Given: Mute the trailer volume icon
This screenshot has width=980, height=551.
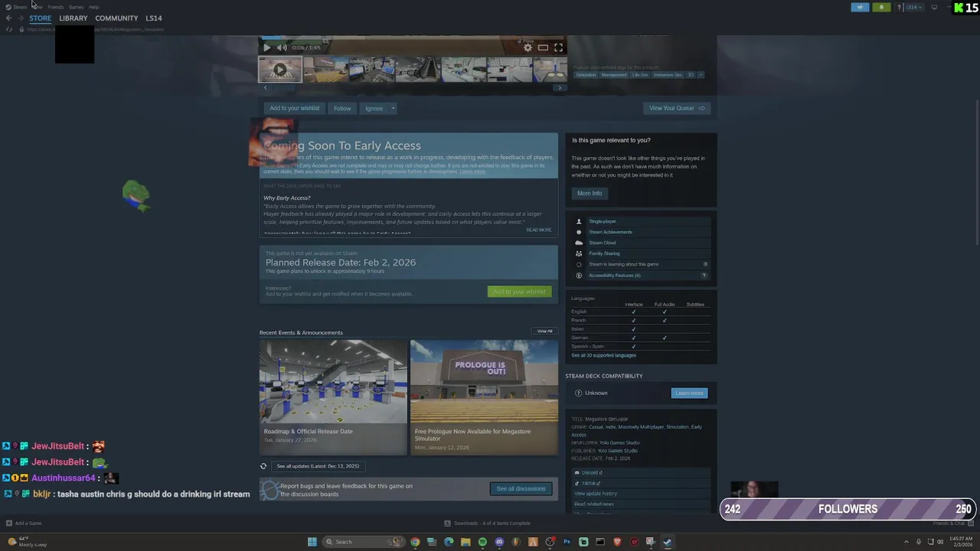Looking at the screenshot, I should click(x=281, y=47).
